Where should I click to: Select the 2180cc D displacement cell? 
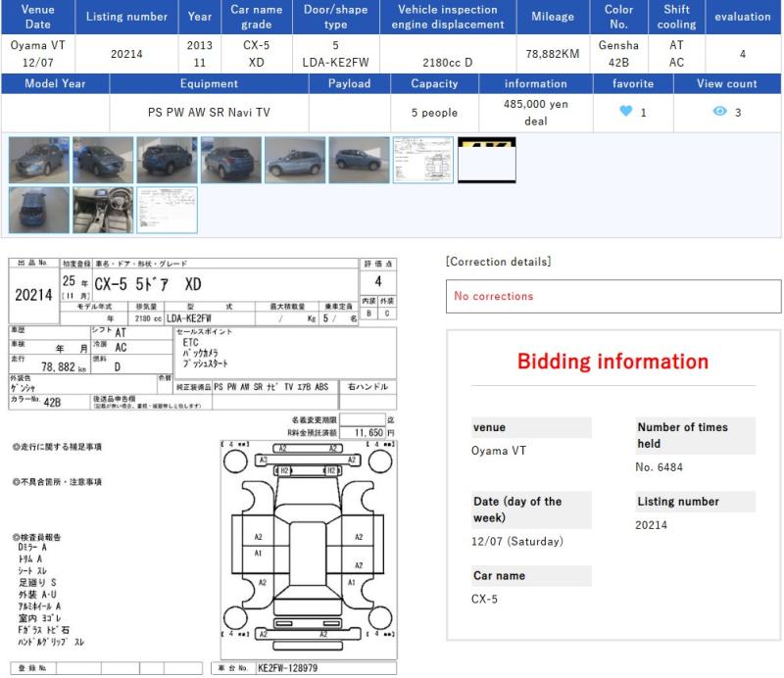448,54
